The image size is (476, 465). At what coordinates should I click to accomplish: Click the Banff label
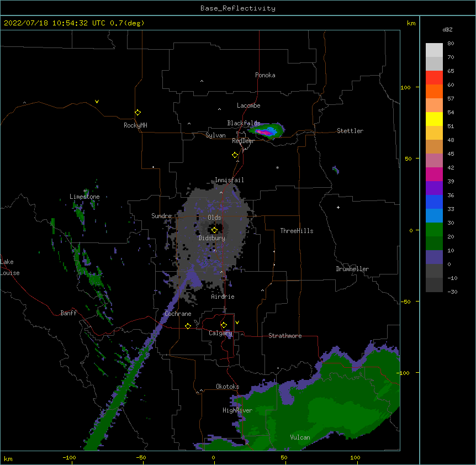pos(68,313)
